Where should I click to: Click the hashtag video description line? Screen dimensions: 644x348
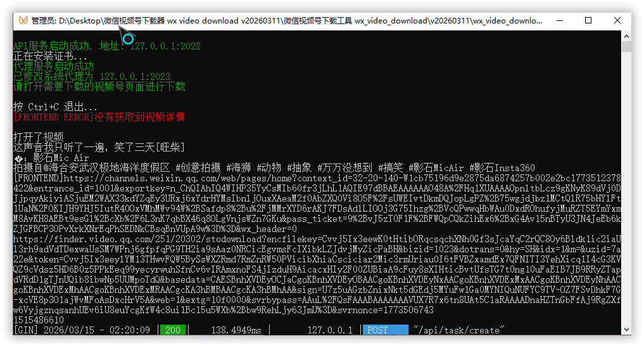click(274, 168)
